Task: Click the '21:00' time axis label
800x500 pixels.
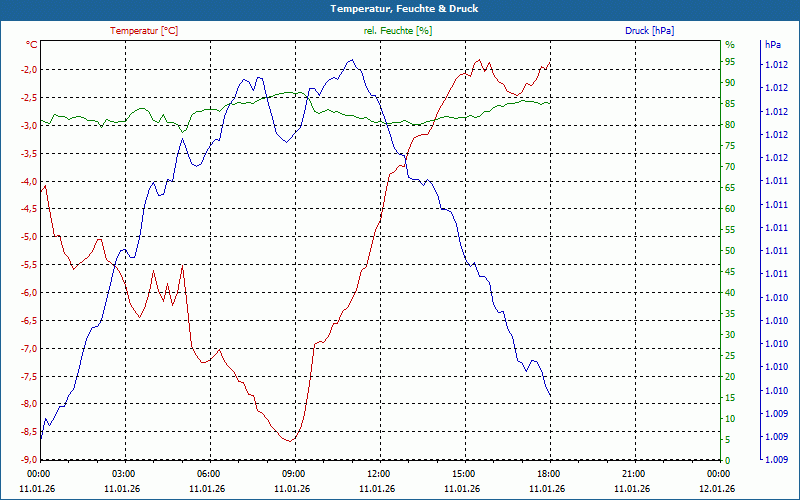Action: [x=634, y=473]
